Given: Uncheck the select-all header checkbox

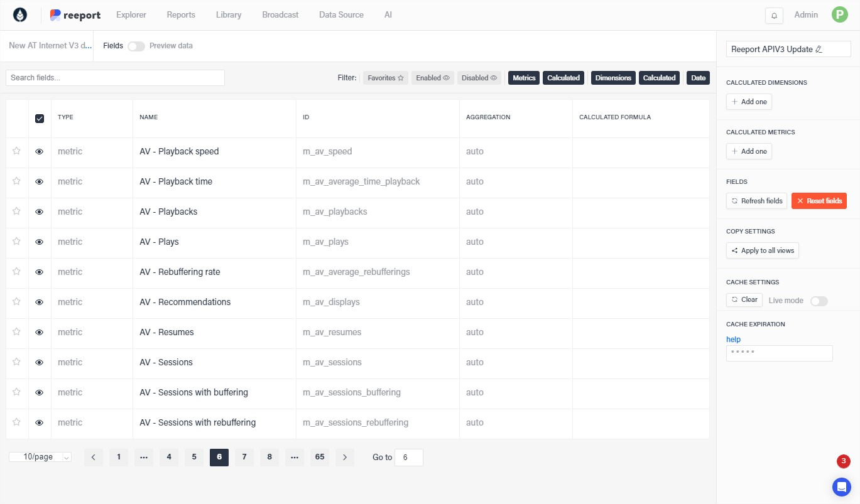Looking at the screenshot, I should tap(40, 119).
